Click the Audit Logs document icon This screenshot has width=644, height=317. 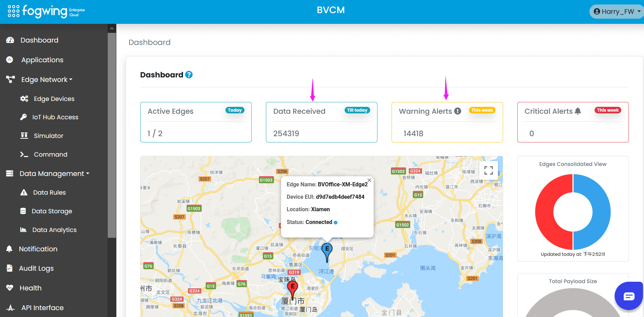(x=10, y=268)
